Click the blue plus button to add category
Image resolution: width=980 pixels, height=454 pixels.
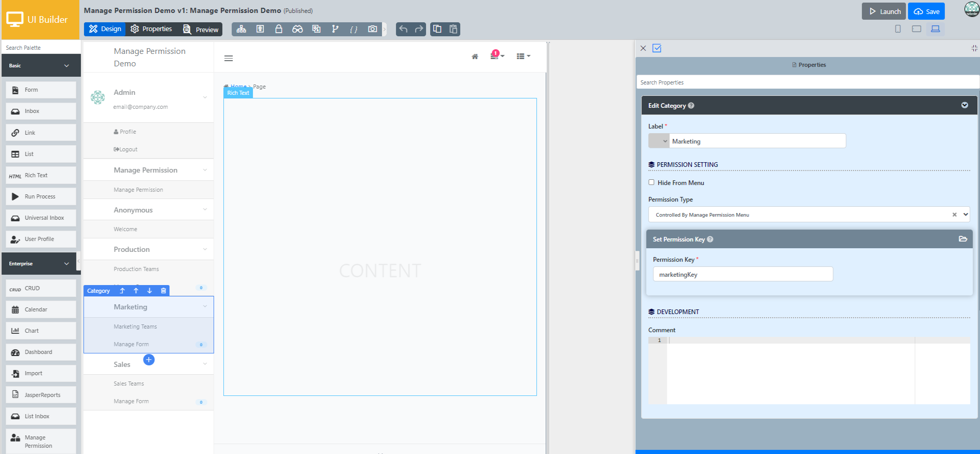coord(149,360)
